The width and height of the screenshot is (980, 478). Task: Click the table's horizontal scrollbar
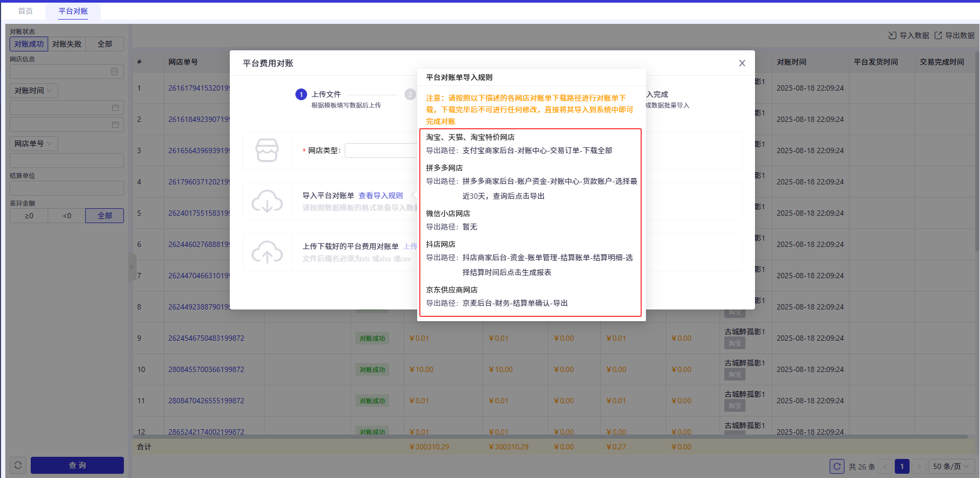(x=550, y=437)
